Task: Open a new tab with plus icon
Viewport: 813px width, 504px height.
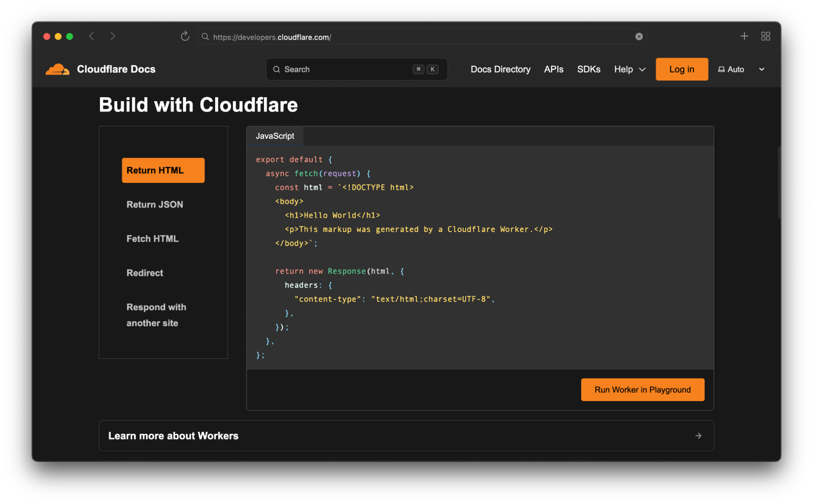Action: tap(744, 37)
